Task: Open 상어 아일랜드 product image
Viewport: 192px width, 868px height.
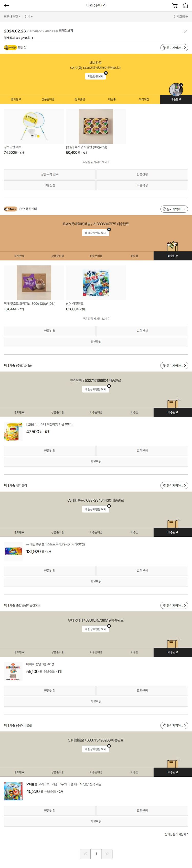Action: [x=96, y=283]
